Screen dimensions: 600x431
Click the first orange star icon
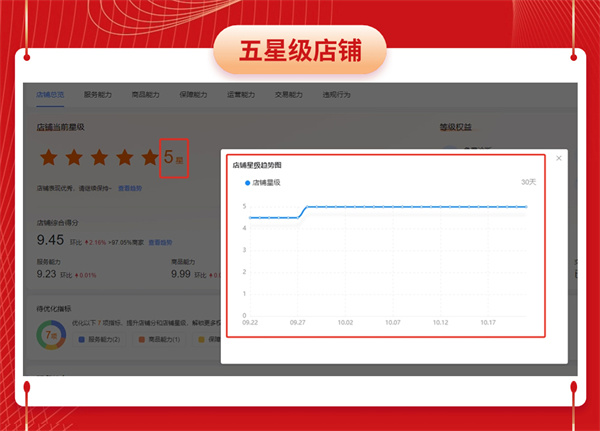tap(47, 157)
